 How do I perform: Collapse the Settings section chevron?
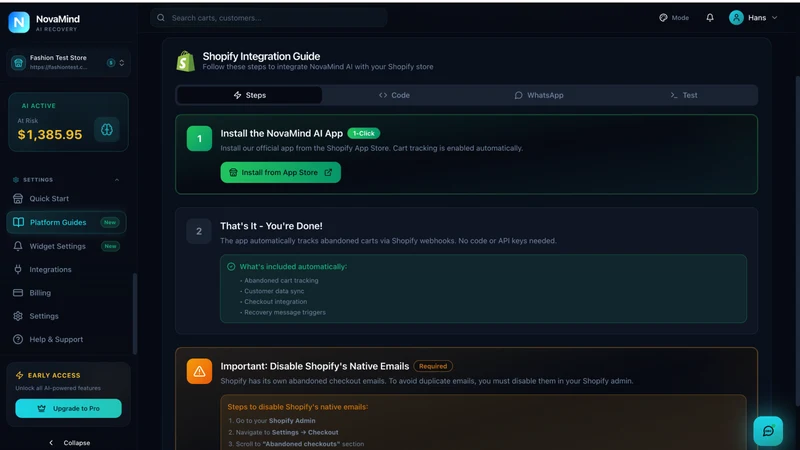[x=117, y=180]
